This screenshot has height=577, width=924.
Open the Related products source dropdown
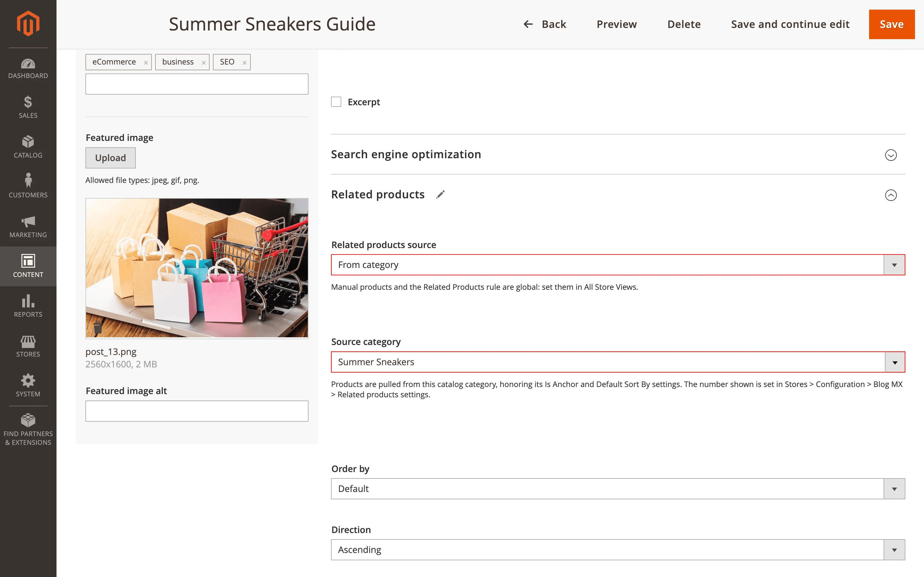click(618, 265)
